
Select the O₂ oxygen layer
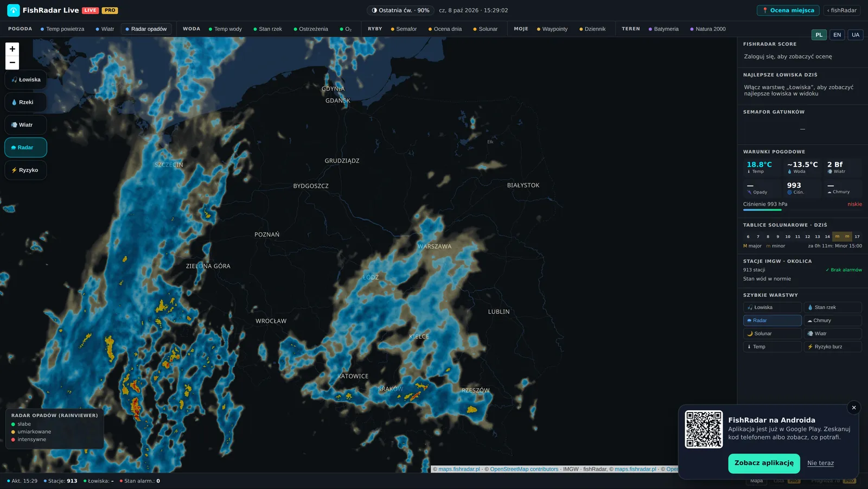346,29
